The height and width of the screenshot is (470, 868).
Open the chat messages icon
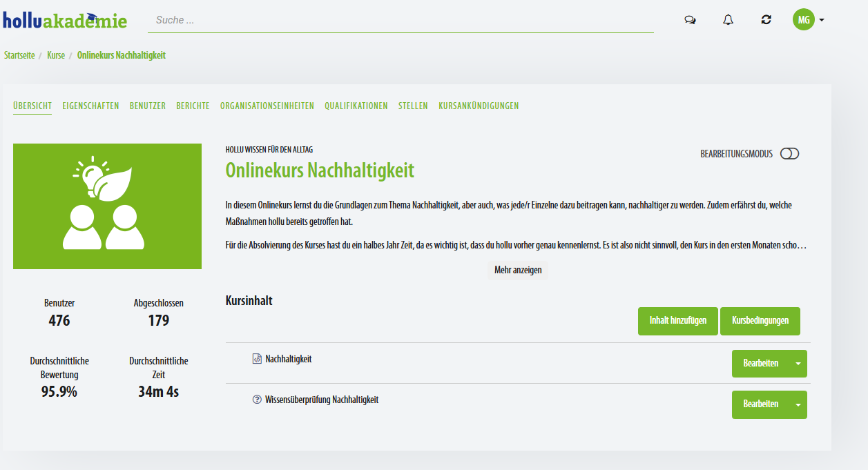[x=689, y=20]
